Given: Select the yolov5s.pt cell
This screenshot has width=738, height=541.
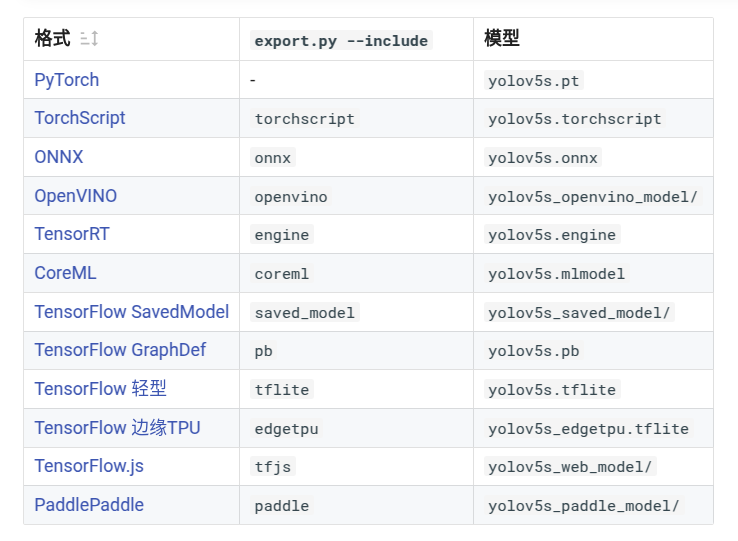Looking at the screenshot, I should pos(534,81).
